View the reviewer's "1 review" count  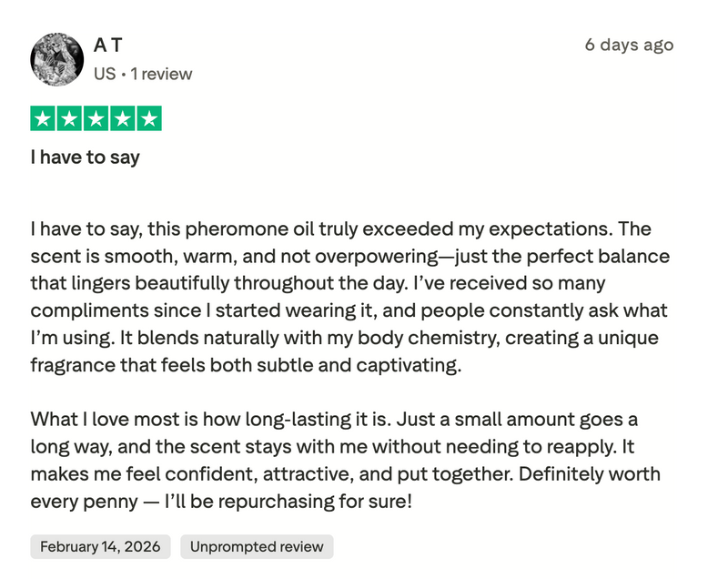161,74
